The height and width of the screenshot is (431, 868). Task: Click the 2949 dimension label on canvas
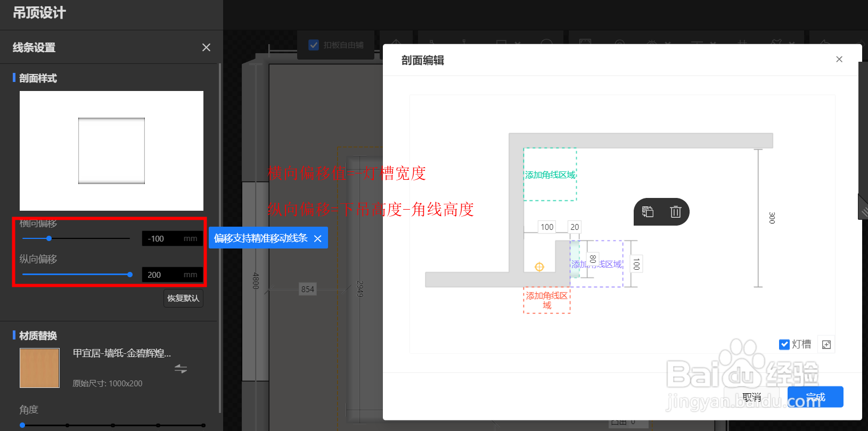point(360,289)
